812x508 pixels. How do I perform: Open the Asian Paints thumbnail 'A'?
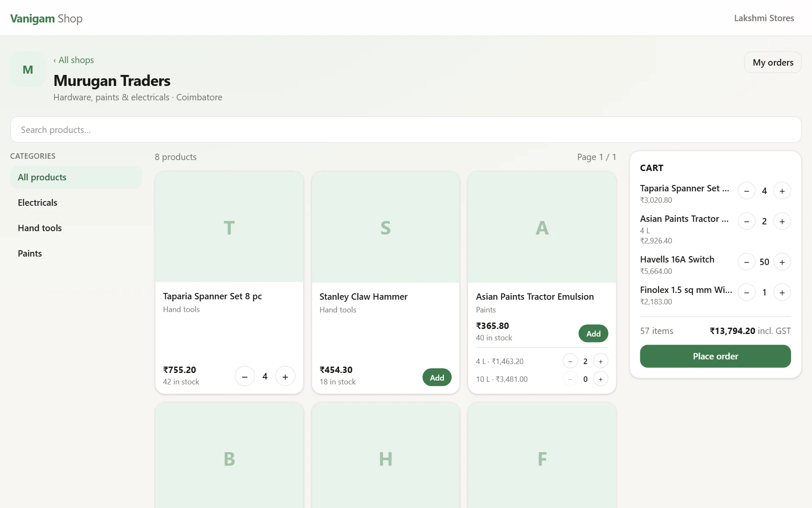542,227
